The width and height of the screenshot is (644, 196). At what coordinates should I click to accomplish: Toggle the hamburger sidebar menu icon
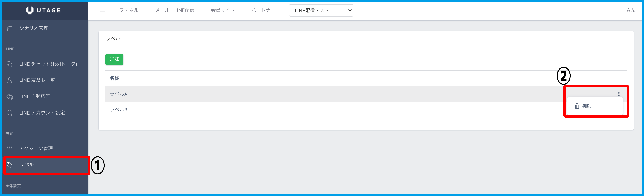[x=102, y=11]
